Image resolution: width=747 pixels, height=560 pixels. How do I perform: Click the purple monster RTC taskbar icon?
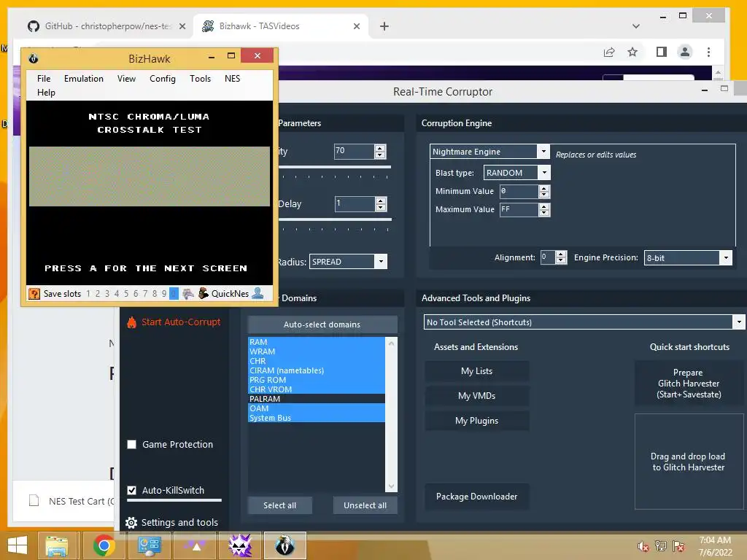(240, 545)
